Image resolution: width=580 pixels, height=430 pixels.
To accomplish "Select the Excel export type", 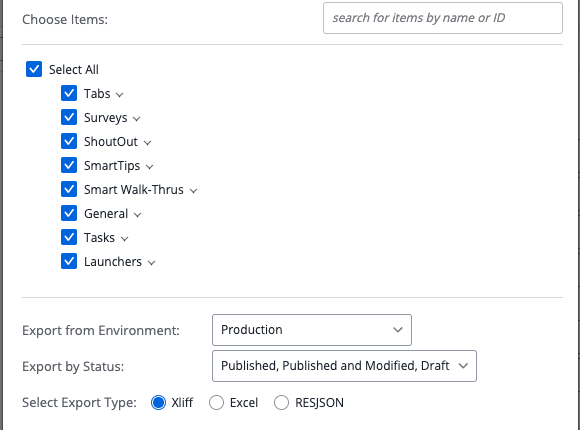I will [x=216, y=403].
